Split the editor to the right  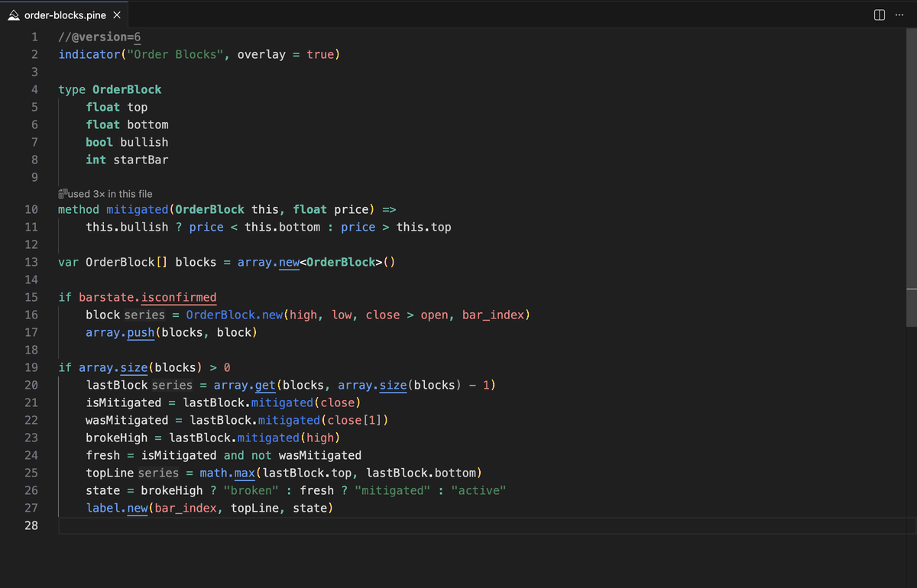click(x=879, y=15)
